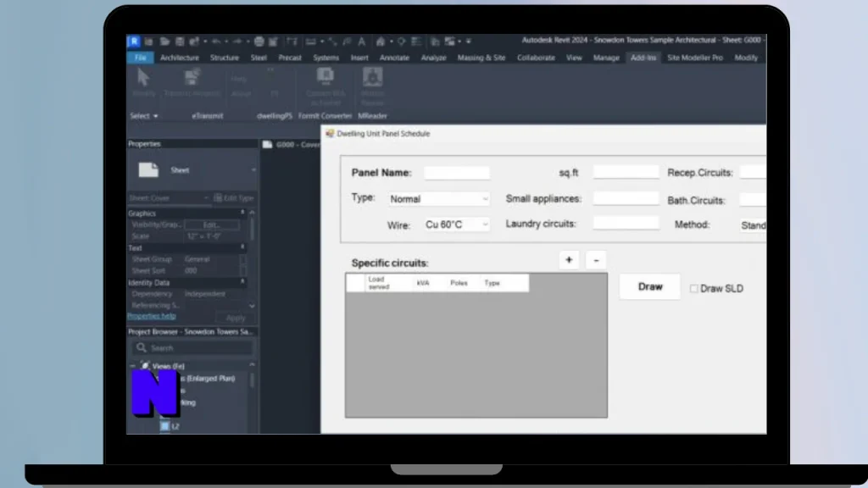Click the Switch Windows icon
Viewport: 868px width, 488px height.
point(449,42)
